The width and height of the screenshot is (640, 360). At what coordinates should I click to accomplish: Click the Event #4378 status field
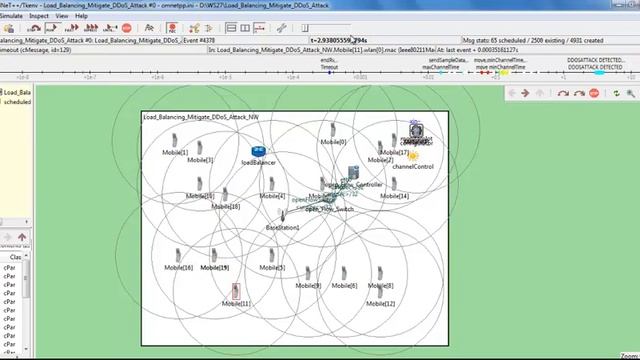coord(245,40)
